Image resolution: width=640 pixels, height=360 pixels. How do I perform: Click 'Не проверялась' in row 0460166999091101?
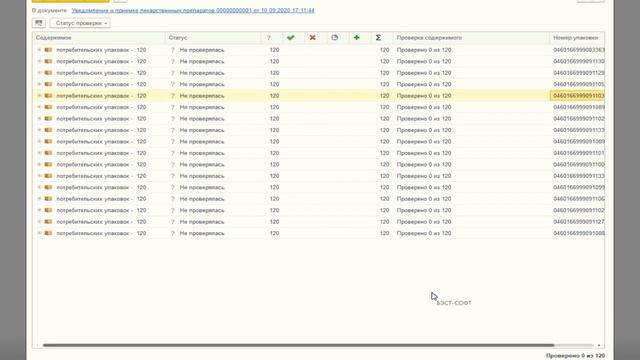click(202, 153)
